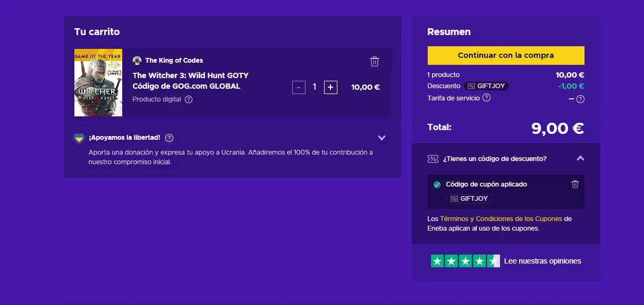Click GIFTJOY coupon tag under applied code
Viewport: 644px width, 305px height.
click(x=469, y=199)
